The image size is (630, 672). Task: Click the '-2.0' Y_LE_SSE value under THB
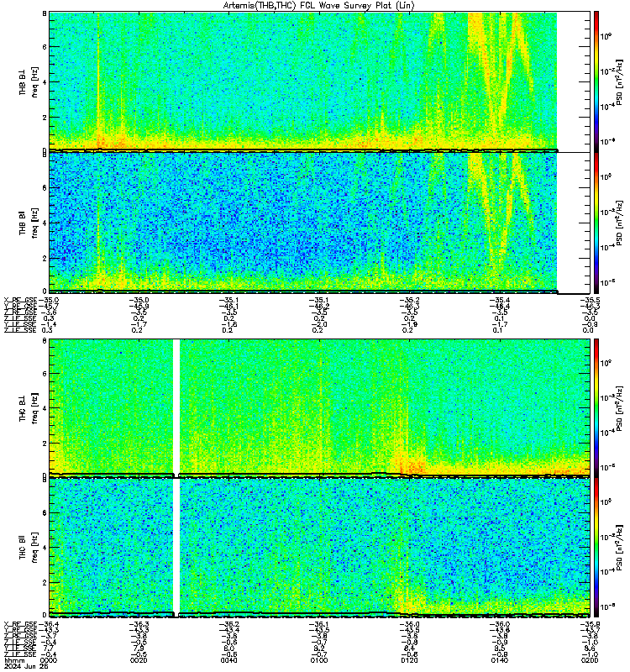pos(319,324)
